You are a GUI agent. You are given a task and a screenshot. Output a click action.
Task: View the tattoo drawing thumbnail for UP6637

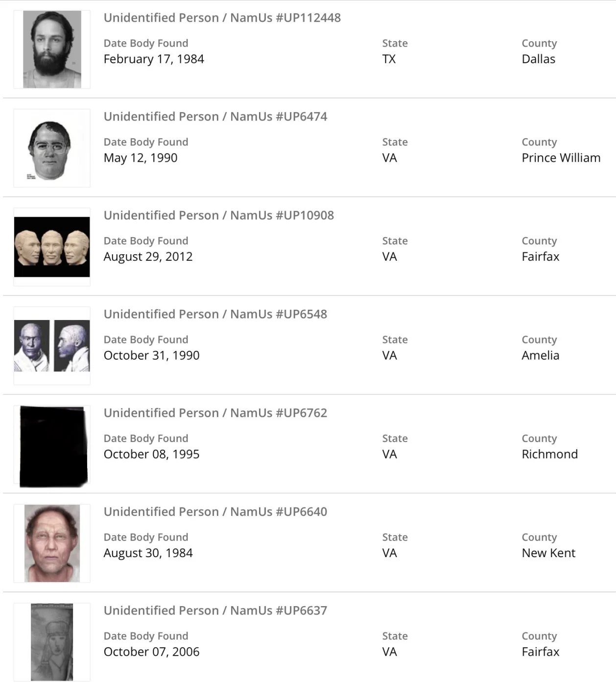(52, 642)
